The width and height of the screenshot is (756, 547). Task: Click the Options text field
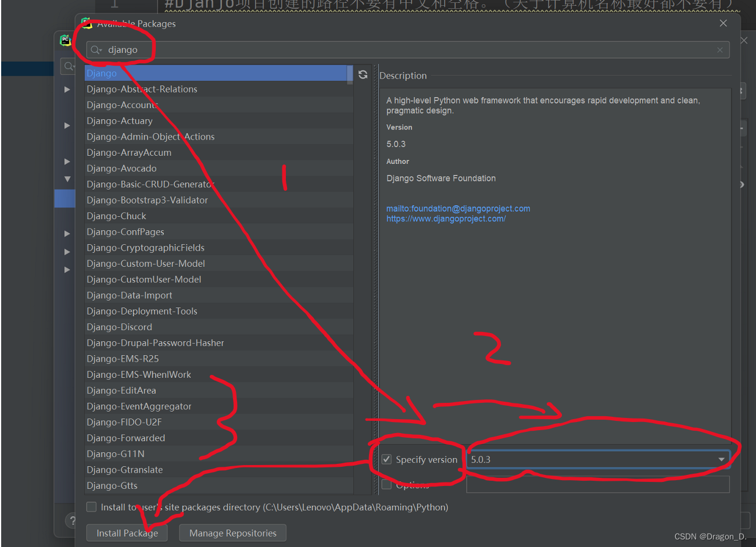point(598,484)
